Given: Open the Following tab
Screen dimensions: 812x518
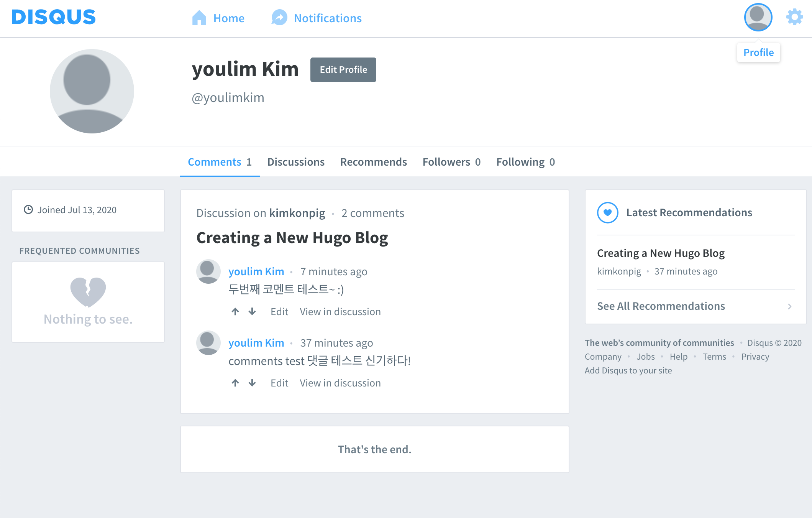Looking at the screenshot, I should click(526, 162).
